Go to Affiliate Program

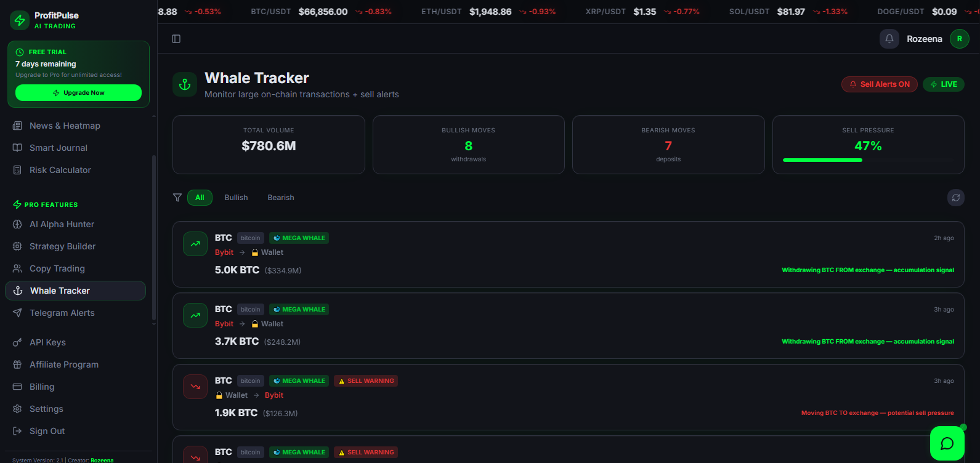75,364
